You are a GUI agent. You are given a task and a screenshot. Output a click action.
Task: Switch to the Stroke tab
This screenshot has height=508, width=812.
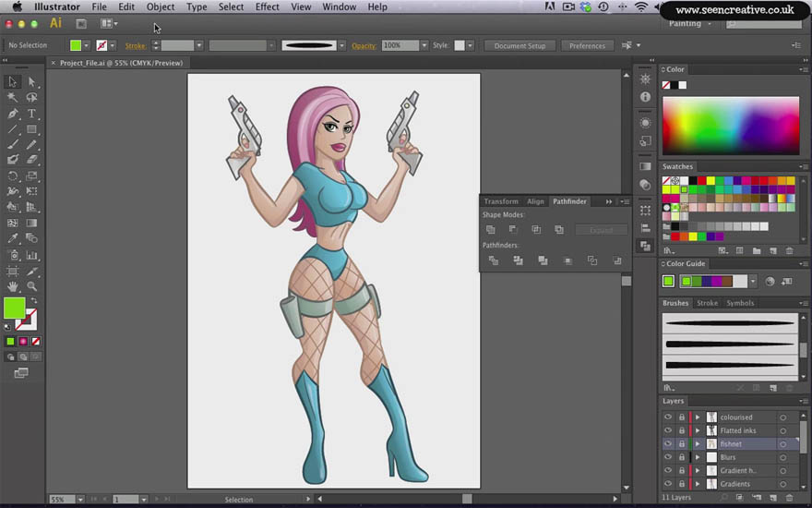click(x=707, y=303)
